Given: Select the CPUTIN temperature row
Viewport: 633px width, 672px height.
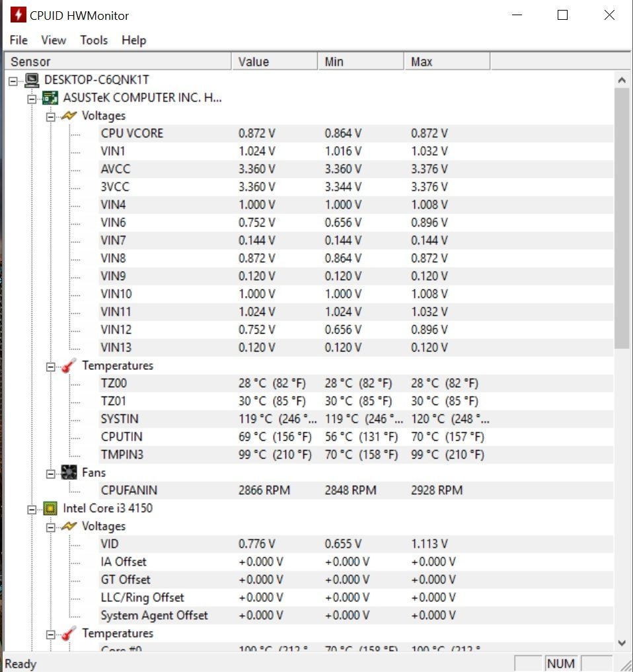Looking at the screenshot, I should (355, 437).
